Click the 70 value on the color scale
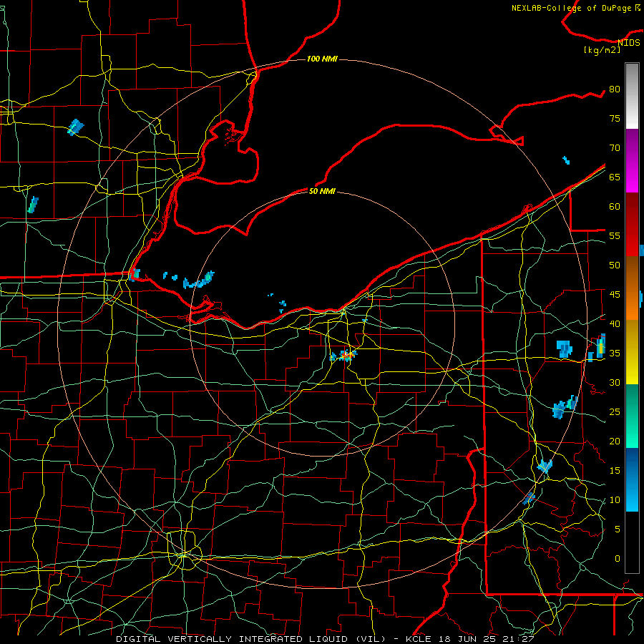Image resolution: width=644 pixels, height=644 pixels. (x=615, y=148)
